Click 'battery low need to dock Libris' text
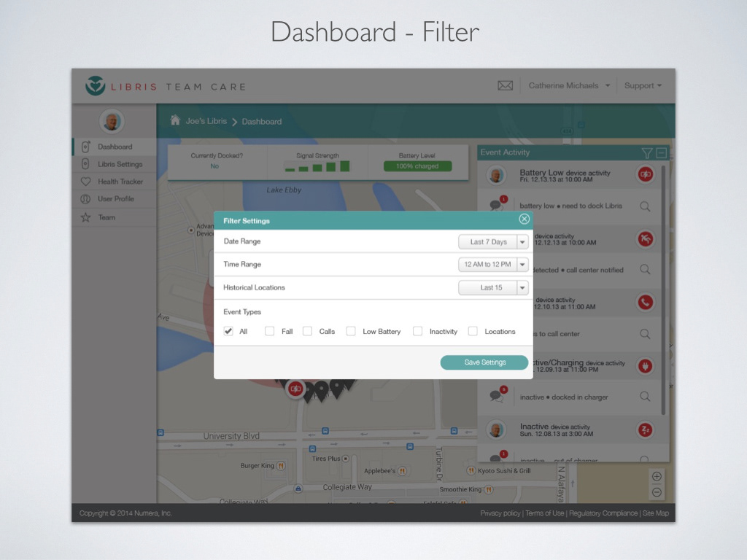Viewport: 747px width, 560px height. coord(570,206)
